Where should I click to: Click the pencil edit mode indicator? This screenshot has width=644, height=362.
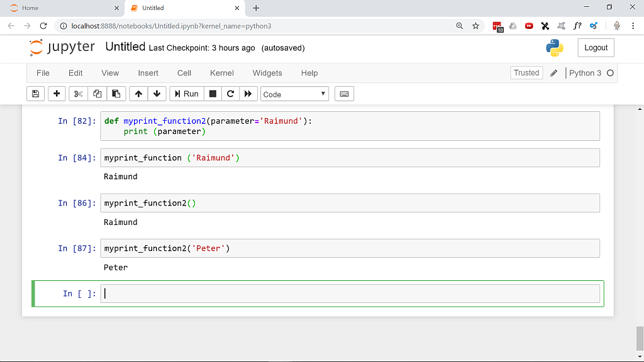pyautogui.click(x=553, y=73)
